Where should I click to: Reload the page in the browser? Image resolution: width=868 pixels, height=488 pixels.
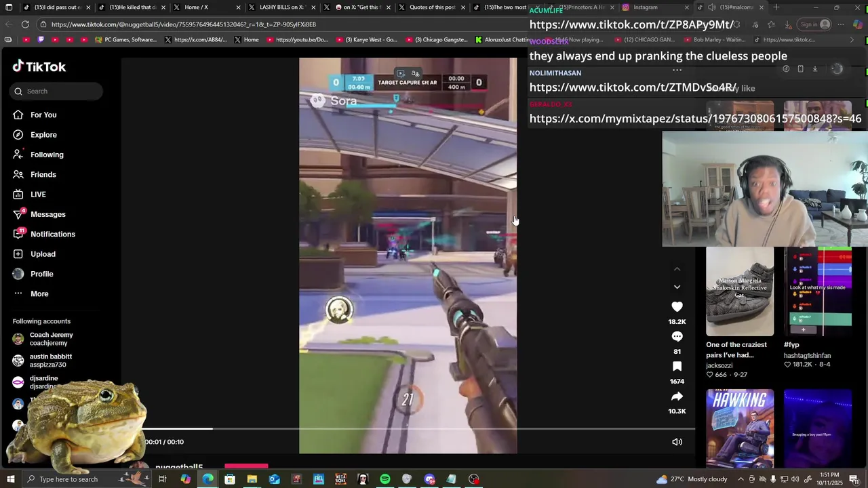[25, 24]
